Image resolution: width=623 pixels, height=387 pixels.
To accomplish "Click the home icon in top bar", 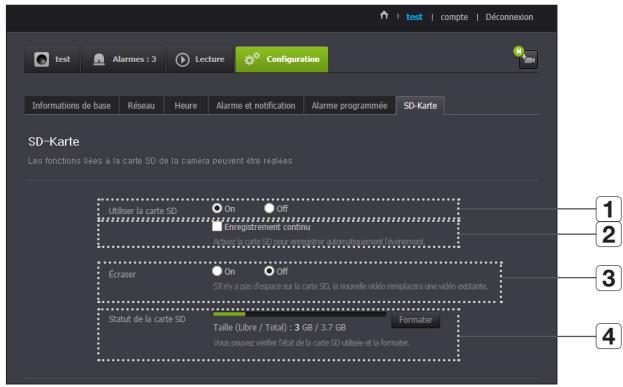I will pyautogui.click(x=384, y=15).
